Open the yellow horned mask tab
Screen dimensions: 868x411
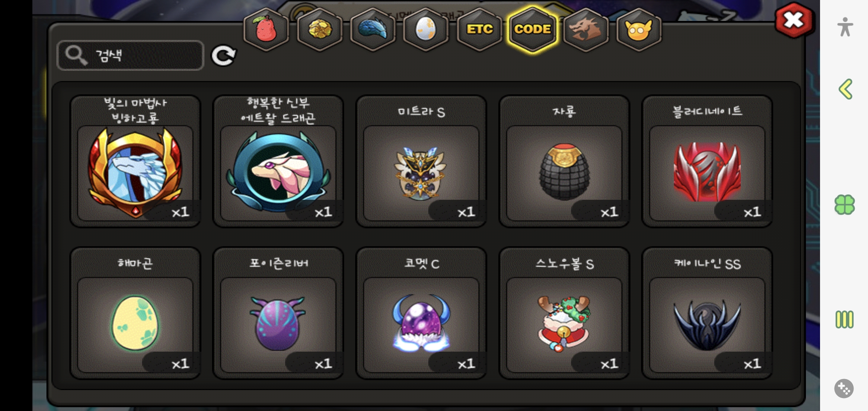pos(639,29)
